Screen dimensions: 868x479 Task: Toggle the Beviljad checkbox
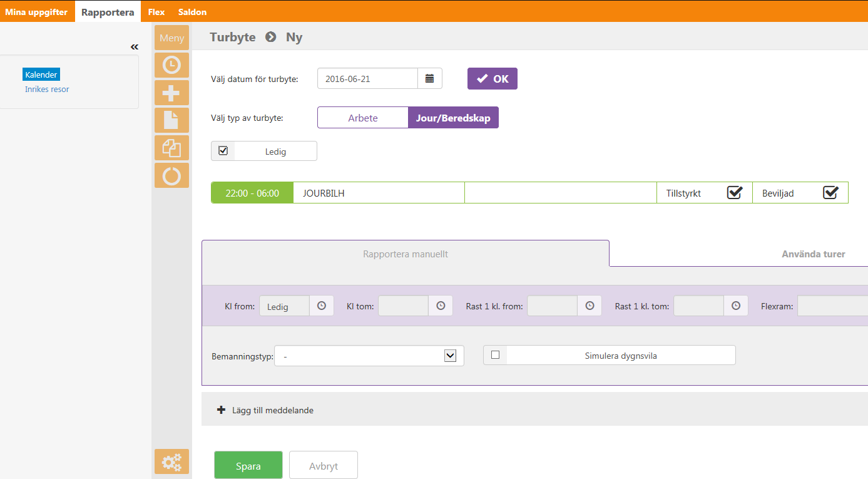[830, 193]
